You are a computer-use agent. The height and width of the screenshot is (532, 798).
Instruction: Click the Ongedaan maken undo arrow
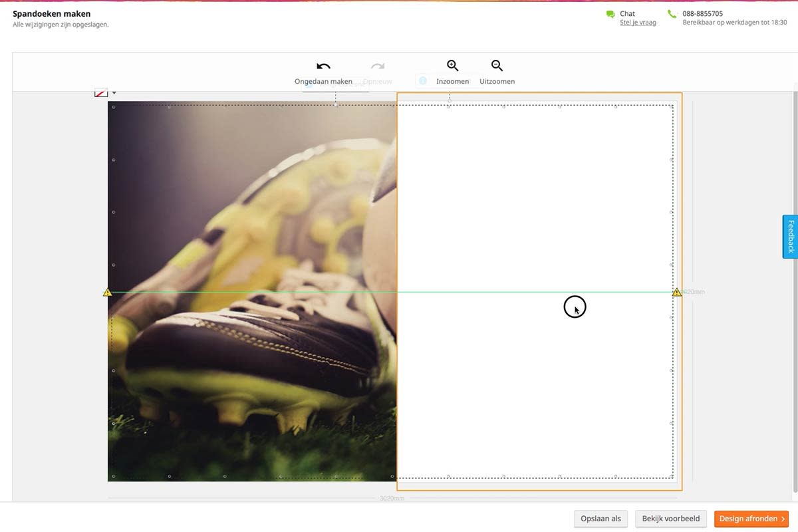[324, 66]
